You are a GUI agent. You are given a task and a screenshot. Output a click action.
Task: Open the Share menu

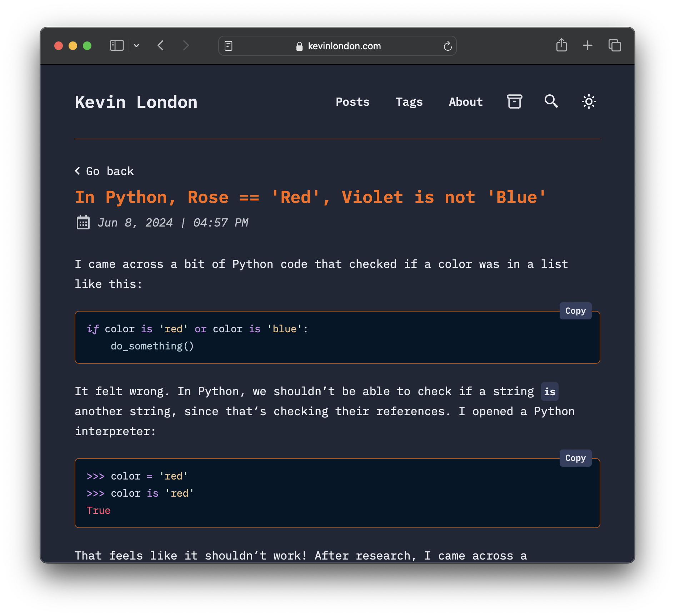[x=561, y=45]
